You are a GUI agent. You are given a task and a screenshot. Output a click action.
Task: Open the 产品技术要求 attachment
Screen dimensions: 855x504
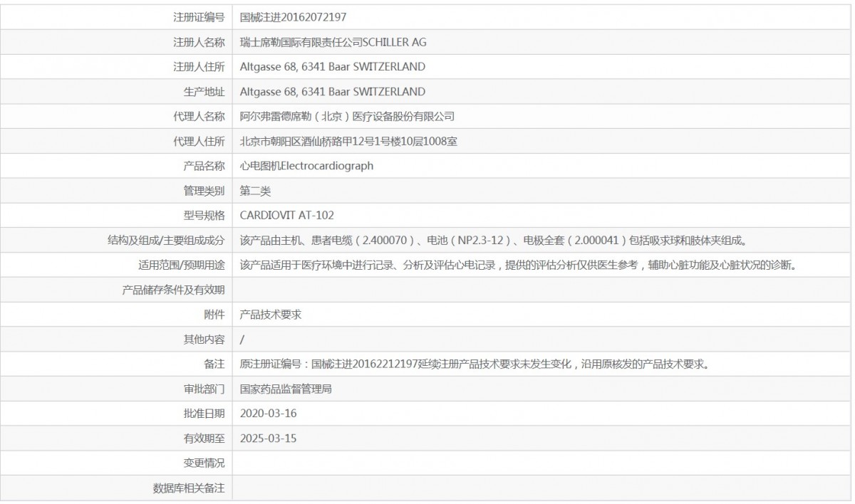(x=271, y=315)
